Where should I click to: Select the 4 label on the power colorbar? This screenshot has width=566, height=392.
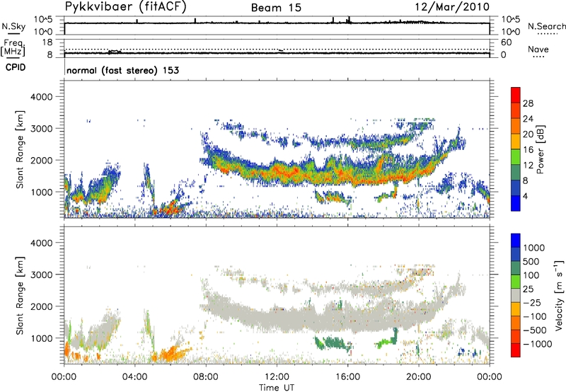tap(526, 197)
